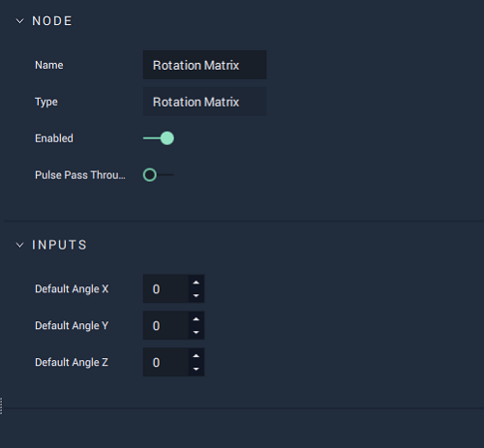Collapse the INPUTS section chevron
This screenshot has height=448, width=484.
[19, 245]
